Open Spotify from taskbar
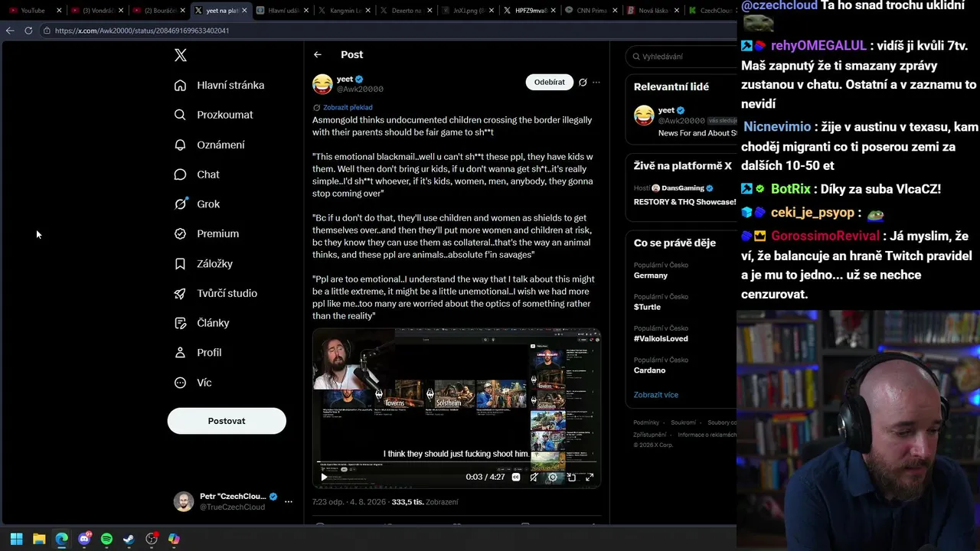Screen dimensions: 980x551 pyautogui.click(x=106, y=539)
